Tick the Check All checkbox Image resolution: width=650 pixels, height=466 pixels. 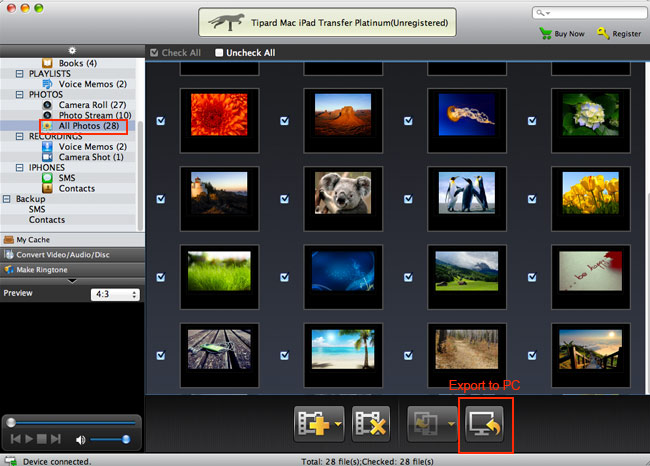coord(153,53)
